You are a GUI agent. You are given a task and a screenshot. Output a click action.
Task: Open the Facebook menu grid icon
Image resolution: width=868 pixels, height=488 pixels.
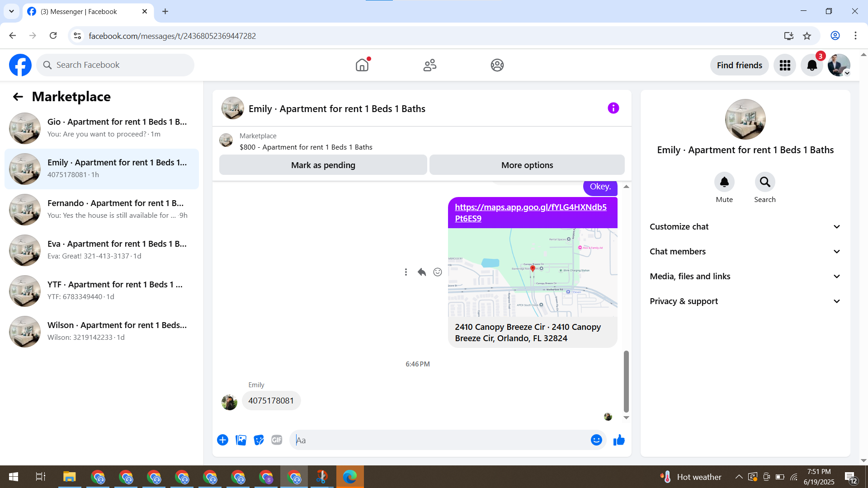pyautogui.click(x=785, y=66)
